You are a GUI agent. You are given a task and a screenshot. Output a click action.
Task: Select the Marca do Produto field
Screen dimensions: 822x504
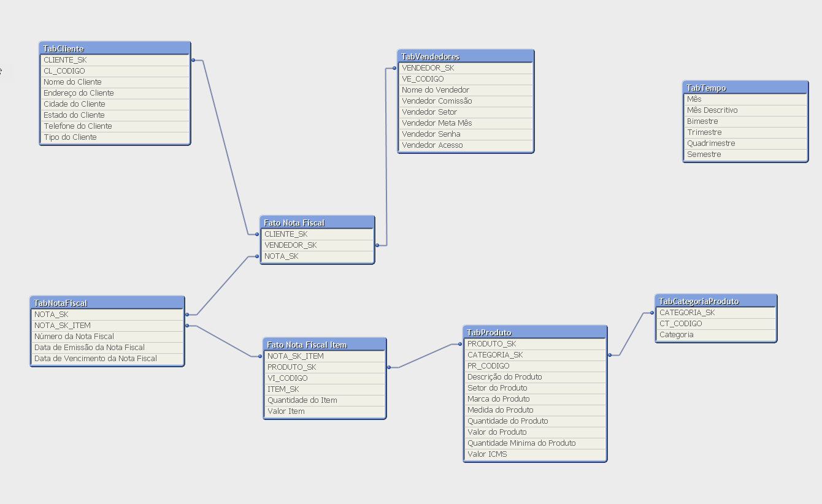(x=535, y=399)
